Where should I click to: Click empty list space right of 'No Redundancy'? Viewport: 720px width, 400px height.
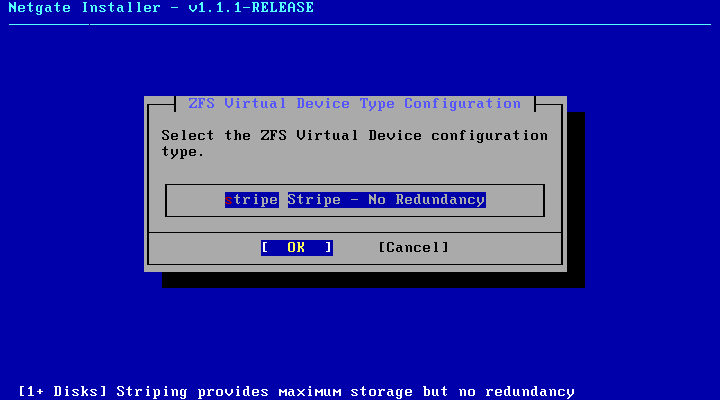click(x=514, y=200)
